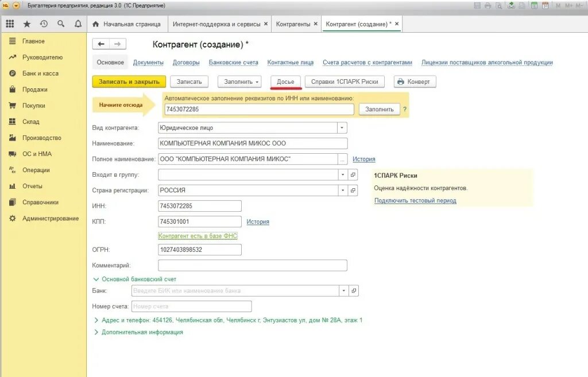Click the ellipsis button of Полное наименование
Image resolution: width=588 pixels, height=377 pixels.
click(x=342, y=160)
